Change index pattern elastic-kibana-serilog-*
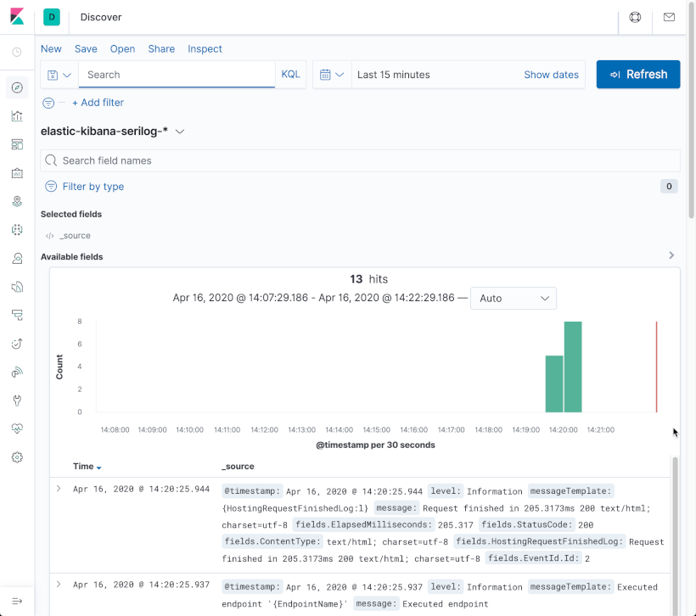The image size is (696, 616). pyautogui.click(x=112, y=132)
